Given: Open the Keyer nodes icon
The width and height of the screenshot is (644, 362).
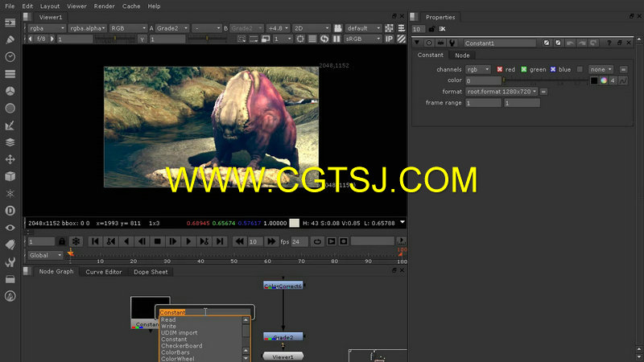Looking at the screenshot, I should (x=10, y=125).
